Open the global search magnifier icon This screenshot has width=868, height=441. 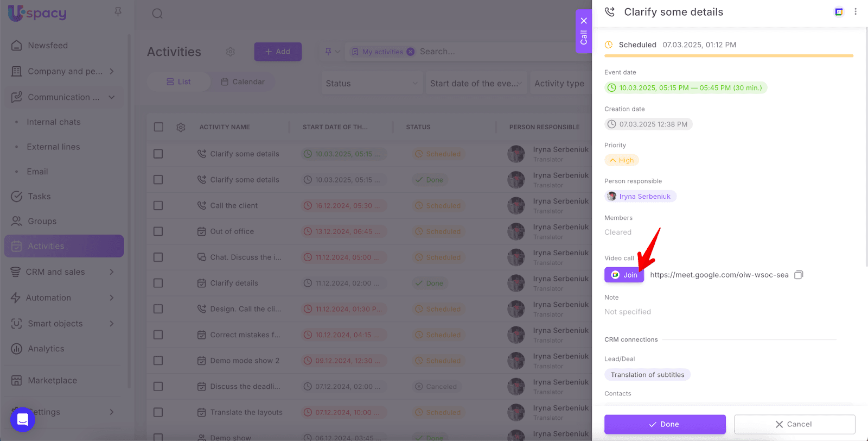click(157, 14)
